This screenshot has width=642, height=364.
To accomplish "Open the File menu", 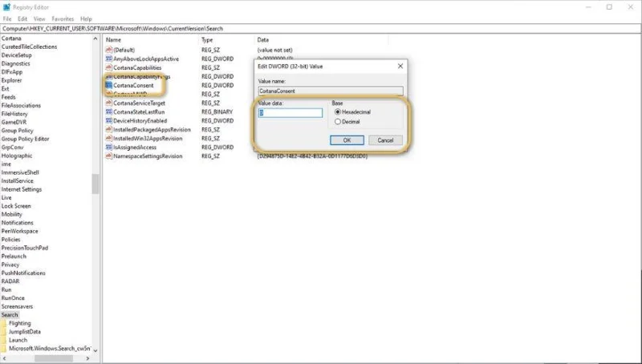I will [x=7, y=18].
